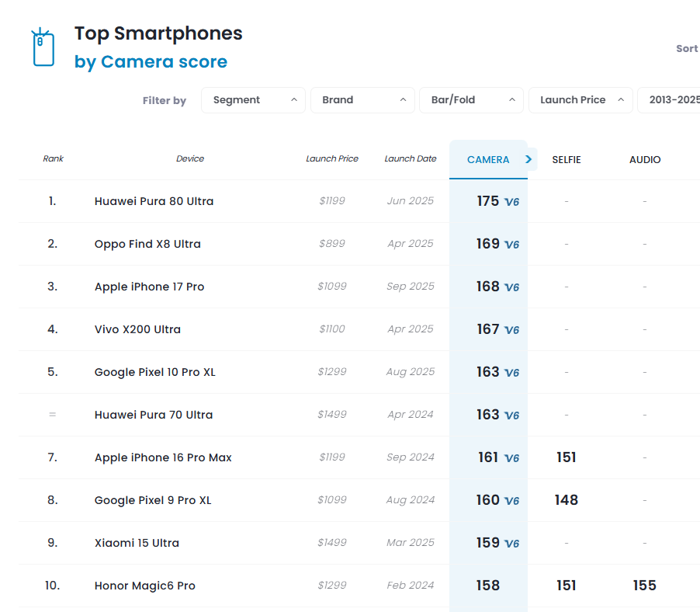Screen dimensions: 700x612
Task: Click the Jun 2025 launch date
Action: click(x=411, y=201)
